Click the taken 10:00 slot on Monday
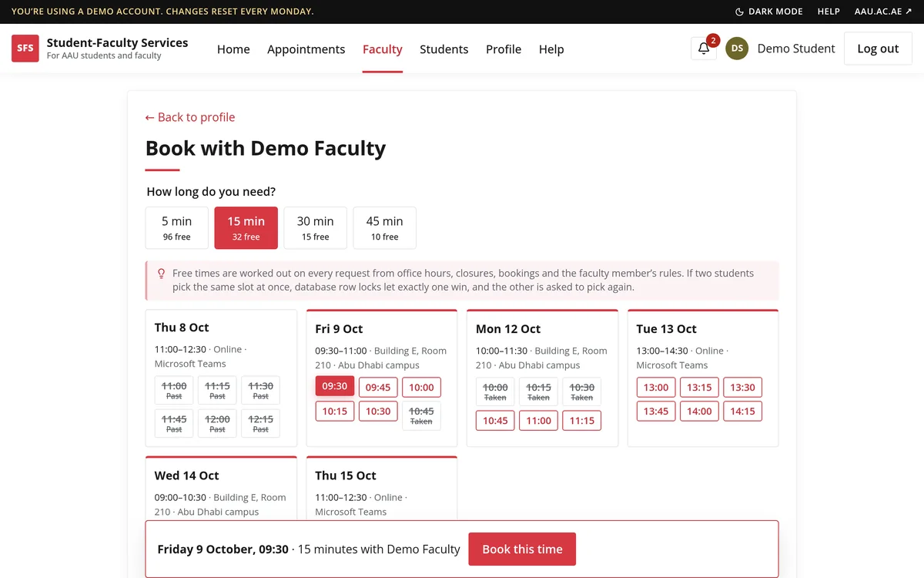Screen dimensions: 924x578 point(496,391)
